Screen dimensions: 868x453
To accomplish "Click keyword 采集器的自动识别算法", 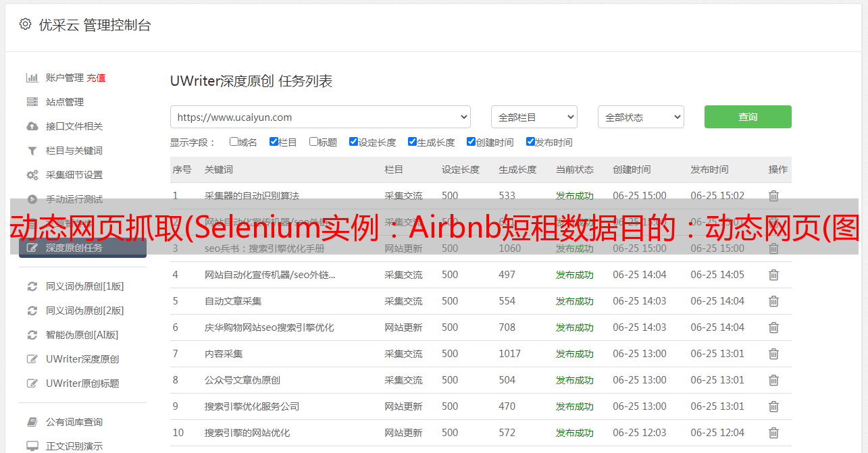I will [252, 196].
